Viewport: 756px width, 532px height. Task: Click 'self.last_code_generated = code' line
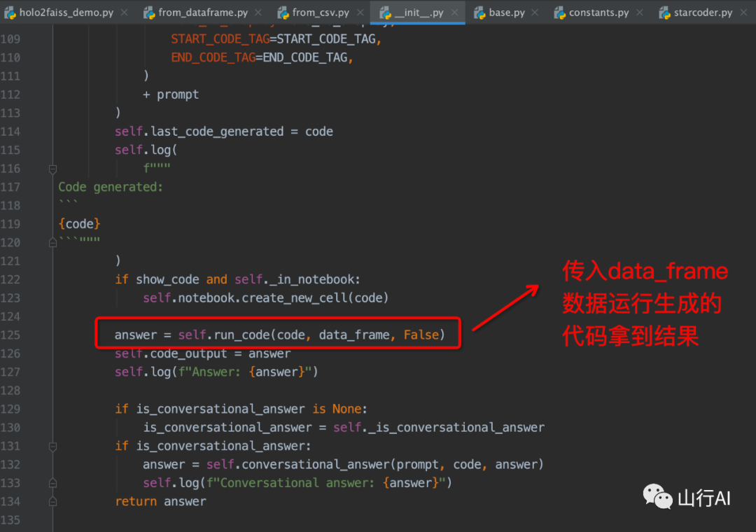tap(224, 132)
